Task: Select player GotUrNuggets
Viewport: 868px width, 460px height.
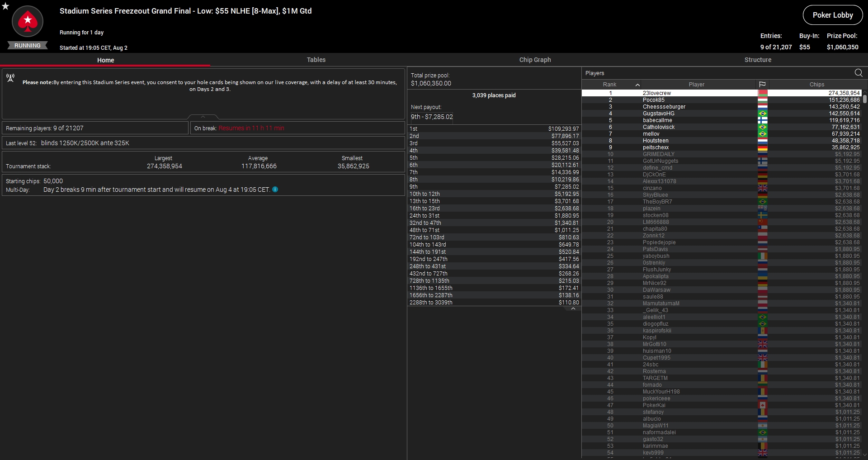Action: click(722, 161)
